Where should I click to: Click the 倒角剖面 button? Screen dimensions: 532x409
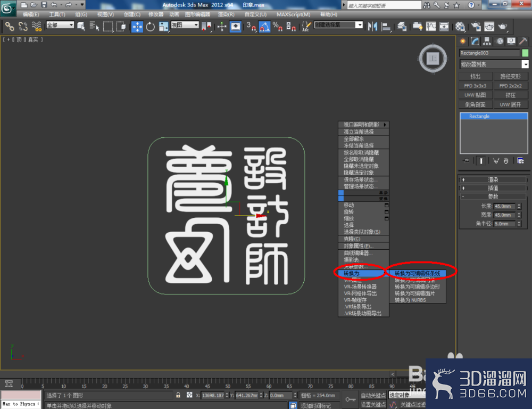pyautogui.click(x=475, y=104)
